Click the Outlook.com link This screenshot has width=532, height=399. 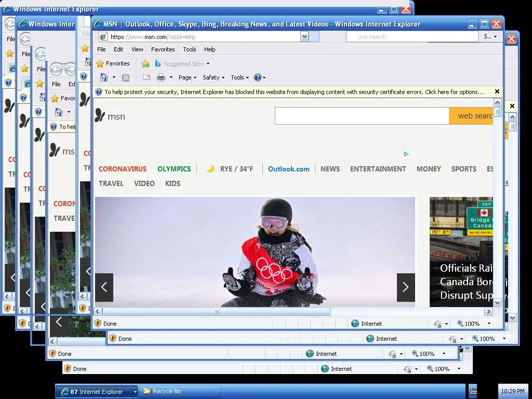(289, 169)
